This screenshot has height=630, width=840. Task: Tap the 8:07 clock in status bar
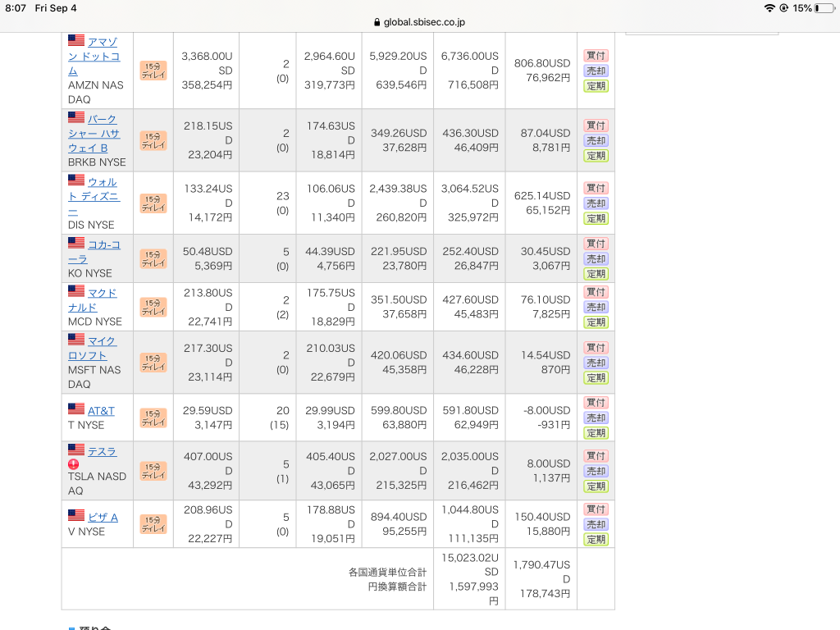(x=16, y=8)
